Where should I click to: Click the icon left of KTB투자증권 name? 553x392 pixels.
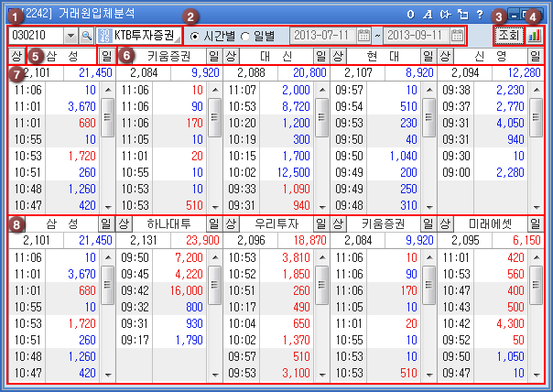(x=103, y=36)
